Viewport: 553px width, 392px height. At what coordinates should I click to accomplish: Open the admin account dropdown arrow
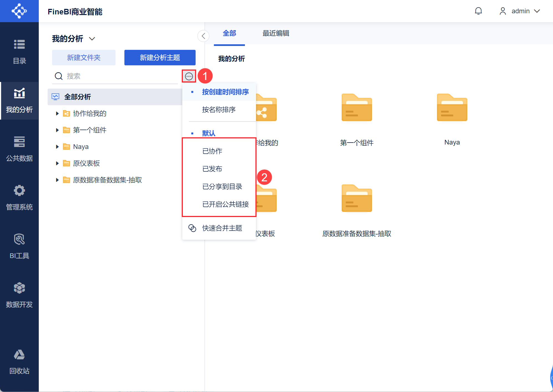(x=537, y=11)
